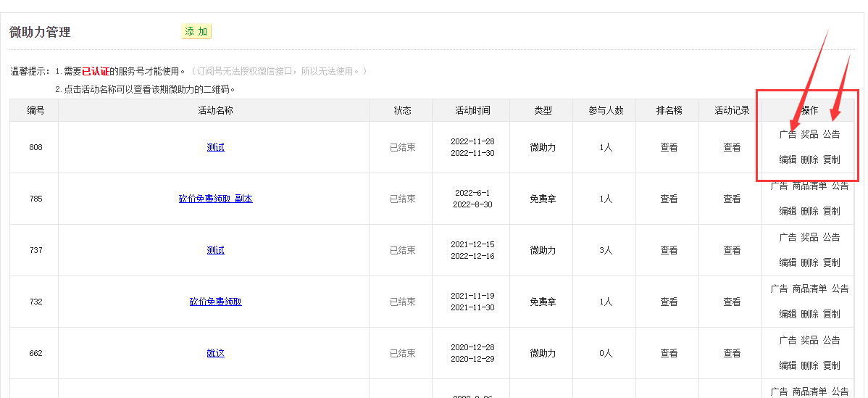The image size is (868, 398).
Task: Click 编辑 for activity 732
Action: point(788,314)
